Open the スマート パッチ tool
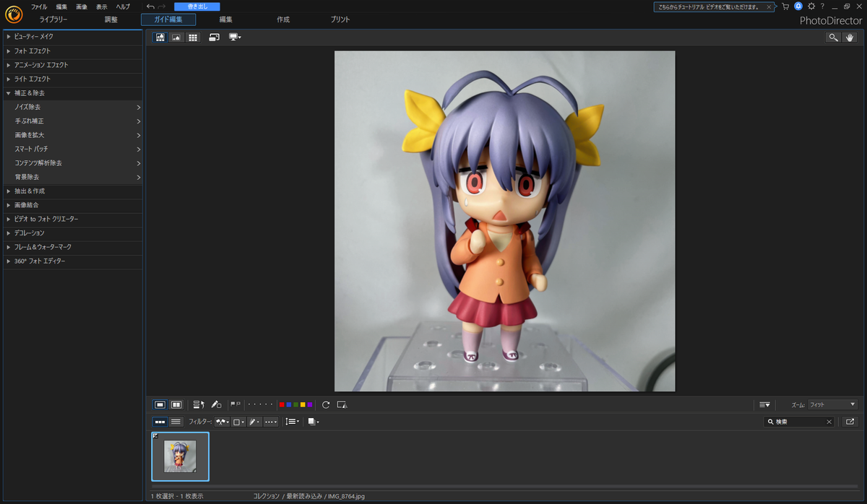This screenshot has height=504, width=867. 72,149
